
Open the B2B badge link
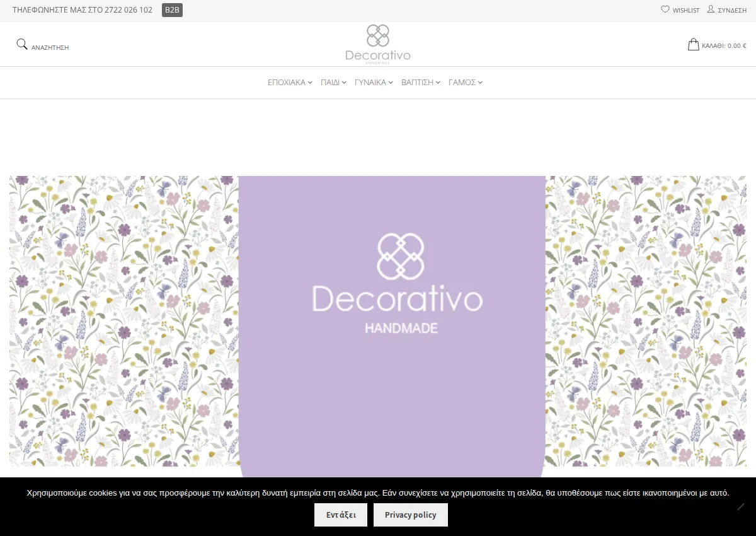pos(172,9)
